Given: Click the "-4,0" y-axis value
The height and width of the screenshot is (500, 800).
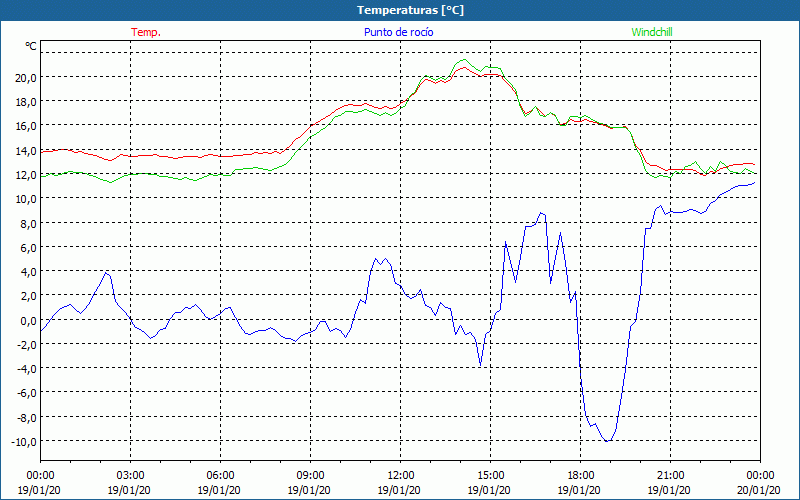Looking at the screenshot, I should click(27, 369).
